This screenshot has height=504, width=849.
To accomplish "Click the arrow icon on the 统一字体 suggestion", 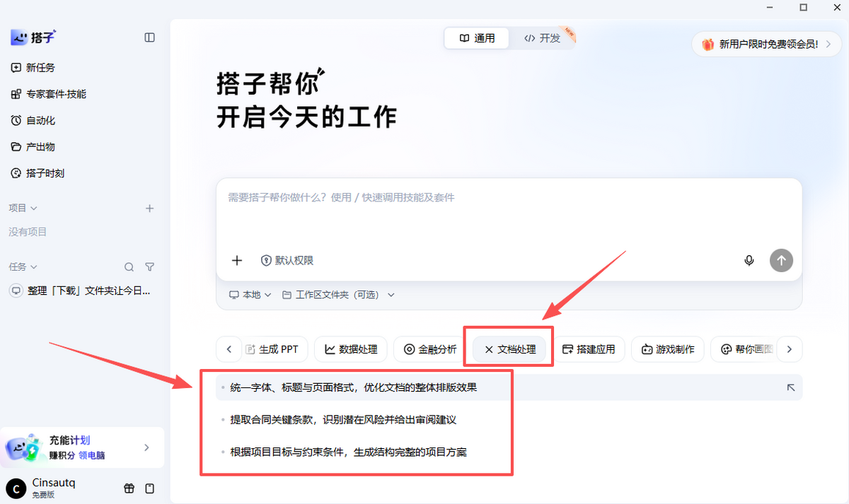I will 790,387.
